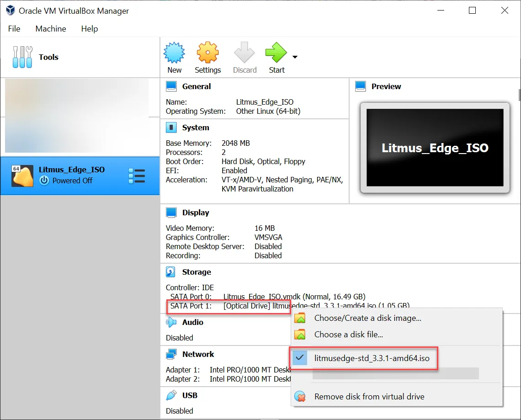The image size is (521, 420).
Task: Click the Powered Off status icon
Action: (x=44, y=181)
